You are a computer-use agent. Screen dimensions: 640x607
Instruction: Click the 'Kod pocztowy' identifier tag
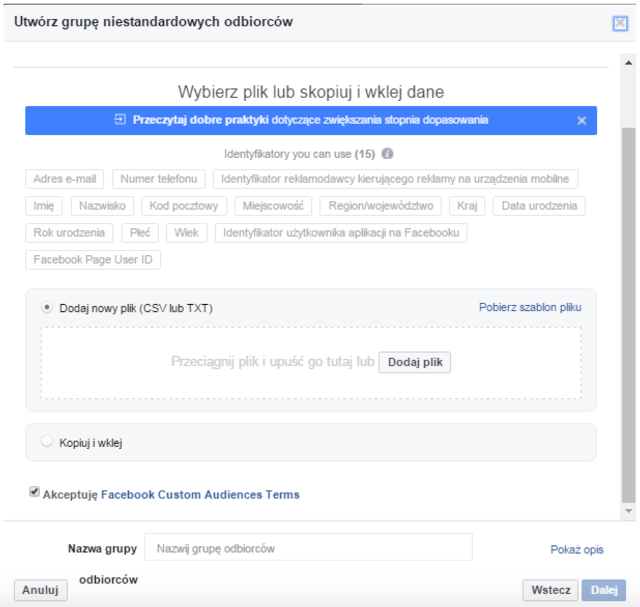point(184,206)
